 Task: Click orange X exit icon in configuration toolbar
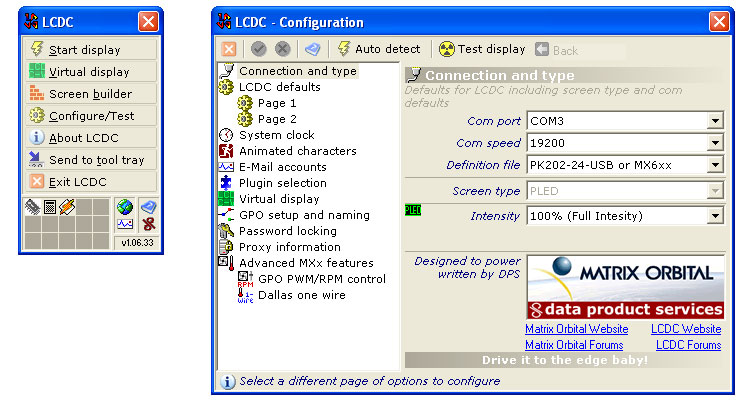pyautogui.click(x=229, y=49)
